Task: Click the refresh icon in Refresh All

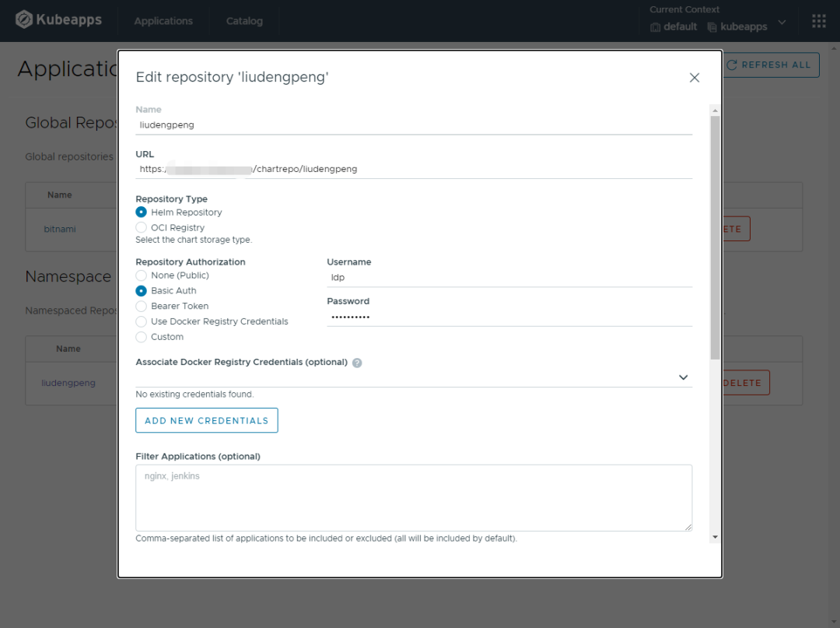Action: click(x=732, y=65)
